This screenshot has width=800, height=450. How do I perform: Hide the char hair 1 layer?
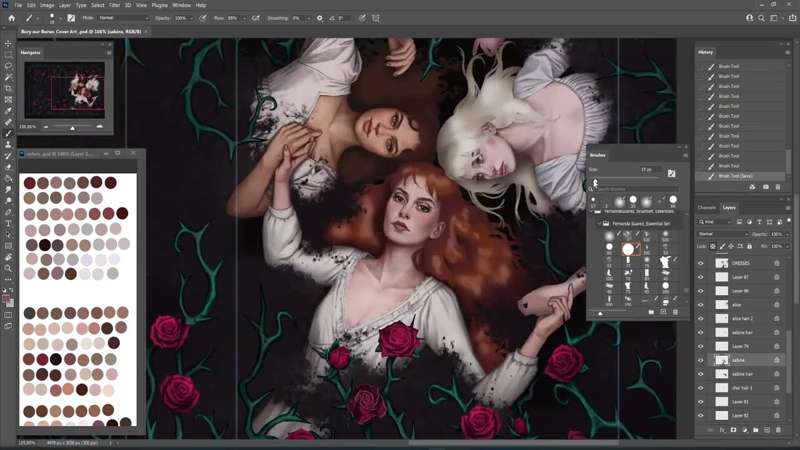click(x=701, y=388)
